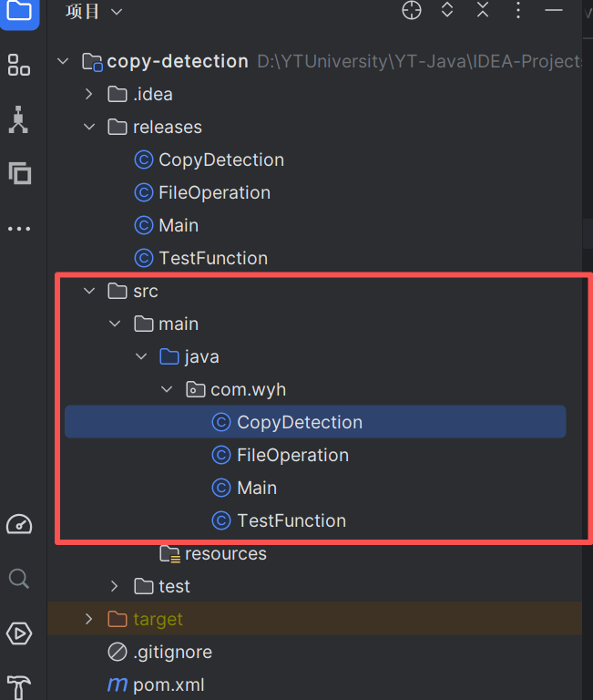Open the profiler gauge icon in sidebar
Viewport: 593px width, 700px height.
[x=19, y=524]
